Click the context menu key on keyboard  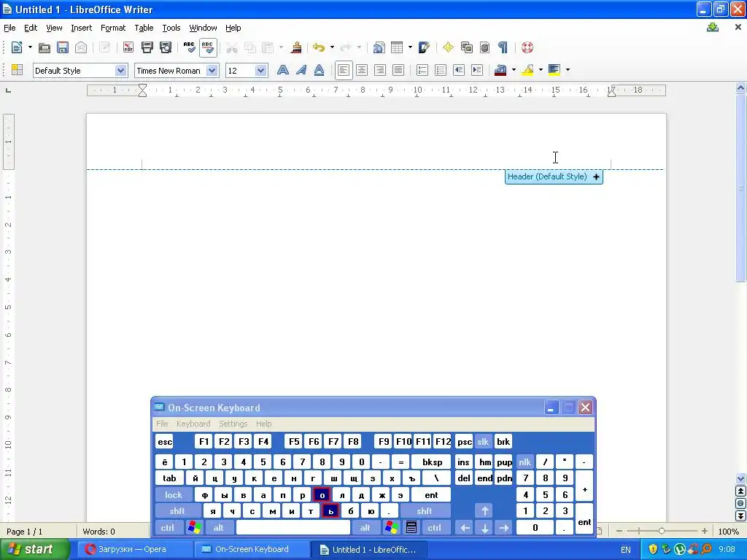(x=411, y=527)
